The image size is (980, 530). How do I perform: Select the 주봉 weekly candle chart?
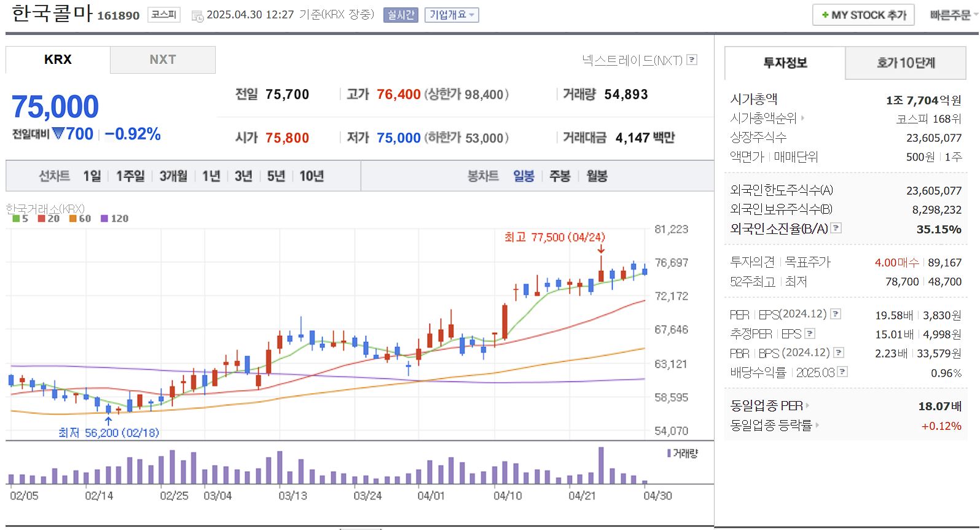[x=560, y=176]
